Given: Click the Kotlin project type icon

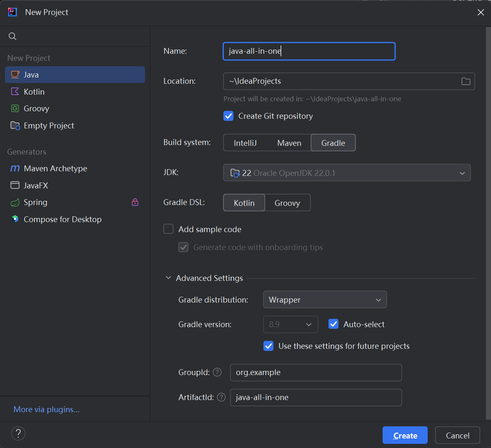Looking at the screenshot, I should click(x=15, y=92).
